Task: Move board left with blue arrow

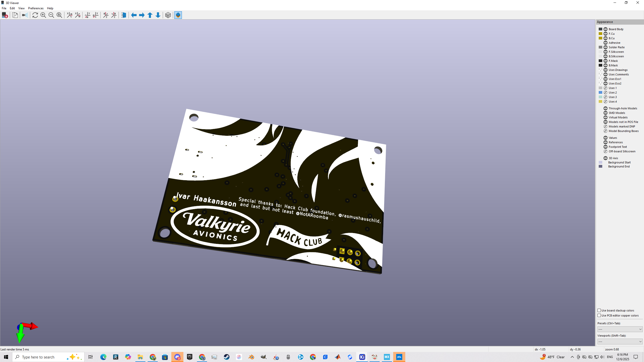Action: click(x=134, y=15)
